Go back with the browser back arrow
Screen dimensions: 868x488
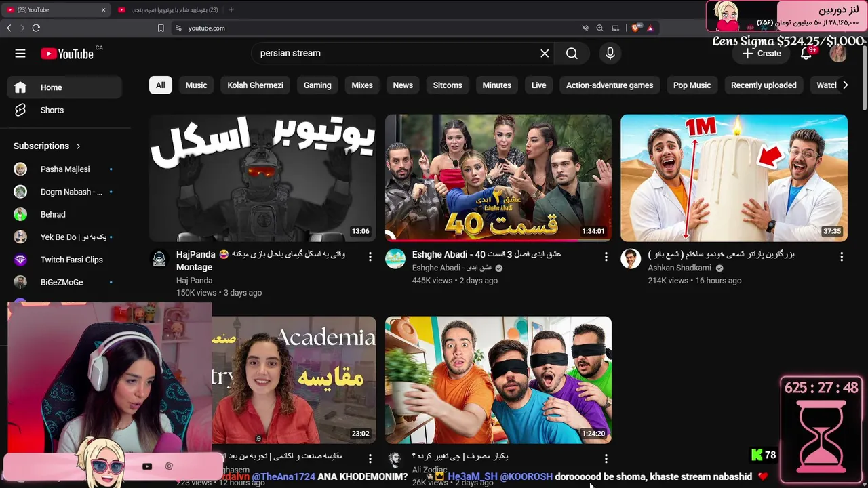click(9, 28)
